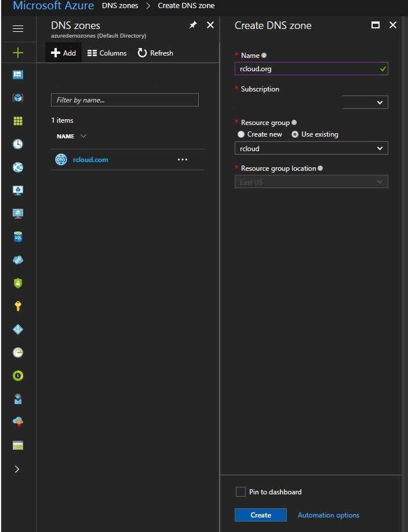Click the Create DNS zone breadcrumb

[x=186, y=5]
